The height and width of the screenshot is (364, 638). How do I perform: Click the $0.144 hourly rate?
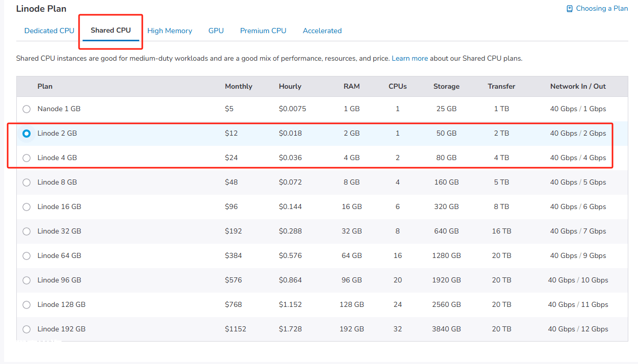[291, 206]
